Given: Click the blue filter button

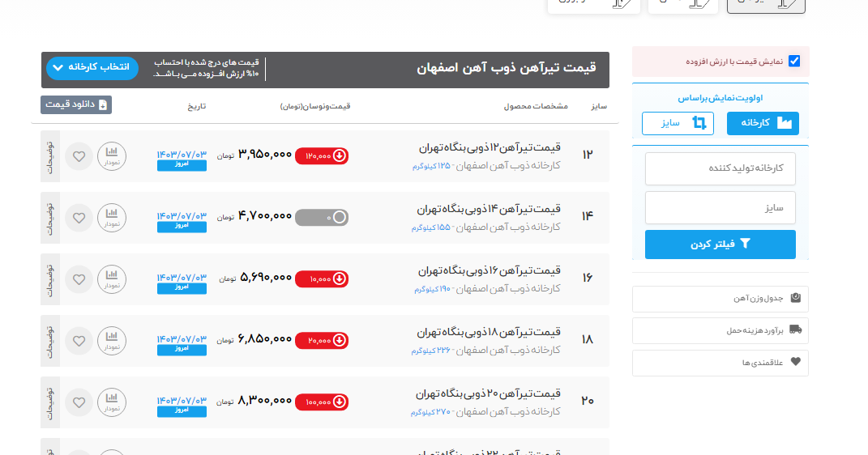Looking at the screenshot, I should (x=720, y=244).
